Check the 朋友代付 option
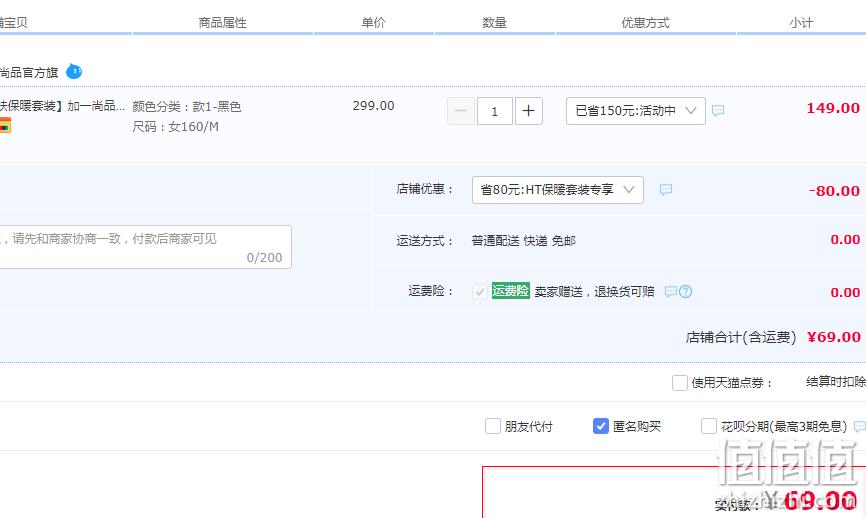 (493, 426)
